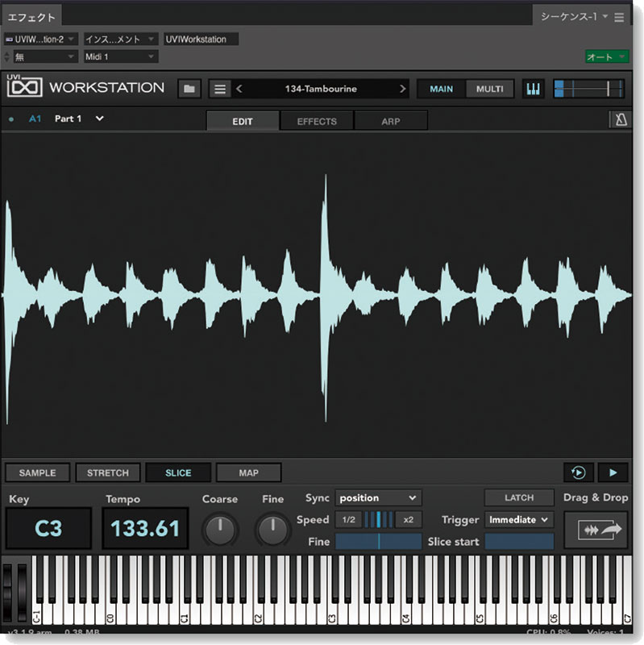Go to next preset arrow
Image resolution: width=644 pixels, height=645 pixels.
[x=403, y=89]
